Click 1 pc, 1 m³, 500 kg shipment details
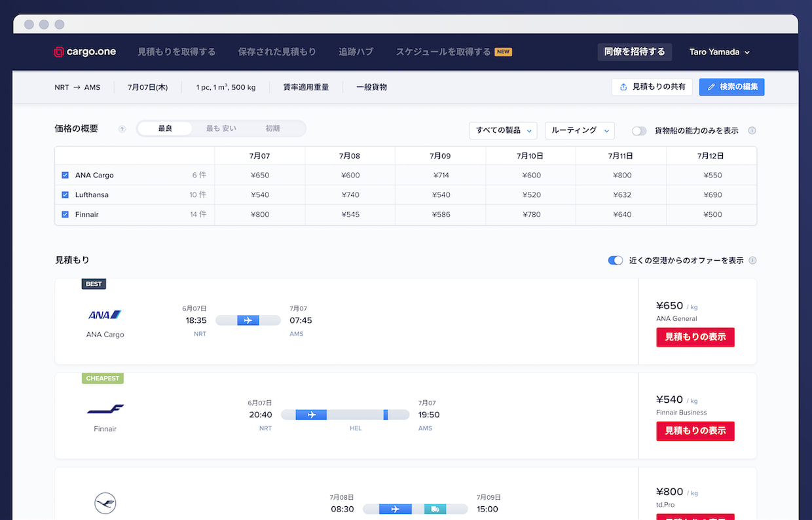 tap(226, 87)
